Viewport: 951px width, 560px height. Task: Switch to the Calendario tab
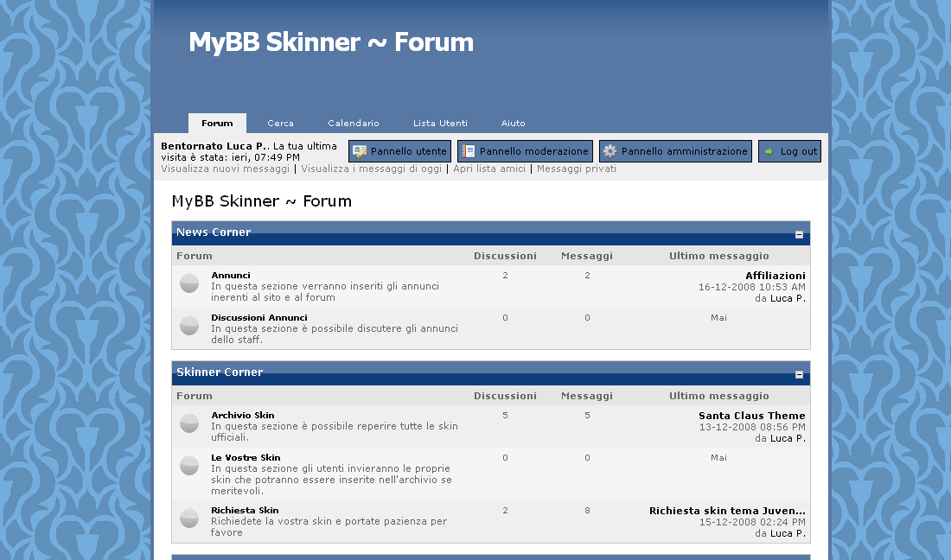point(353,124)
